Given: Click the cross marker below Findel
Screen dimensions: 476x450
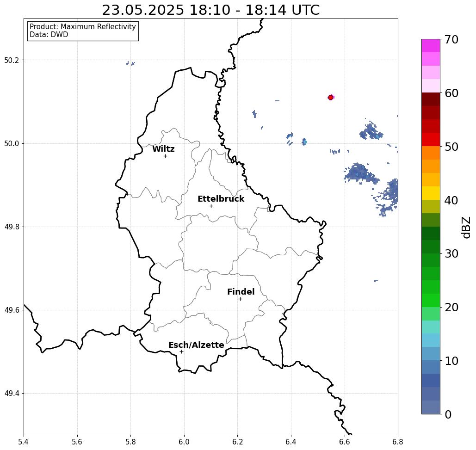Looking at the screenshot, I should coord(240,299).
